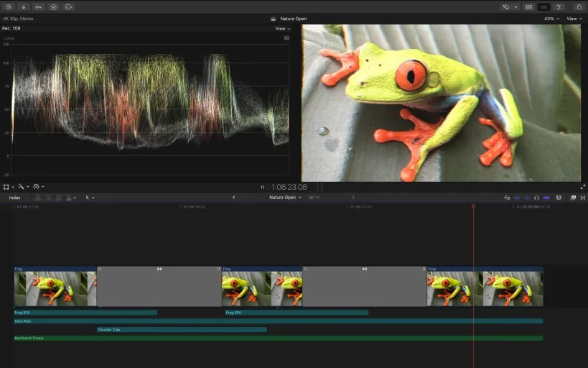Click the enhancements magic wand icon
Viewport: 588px width, 368px height.
(21, 187)
